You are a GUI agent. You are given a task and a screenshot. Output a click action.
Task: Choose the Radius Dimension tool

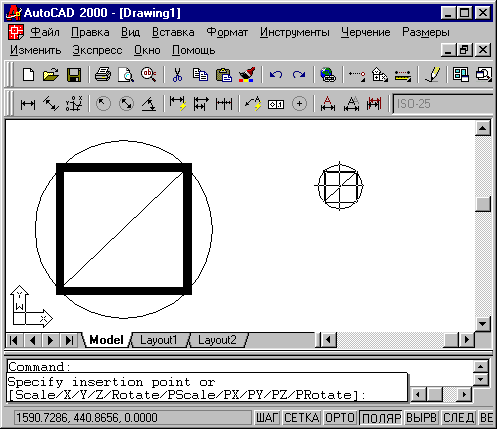coord(103,104)
